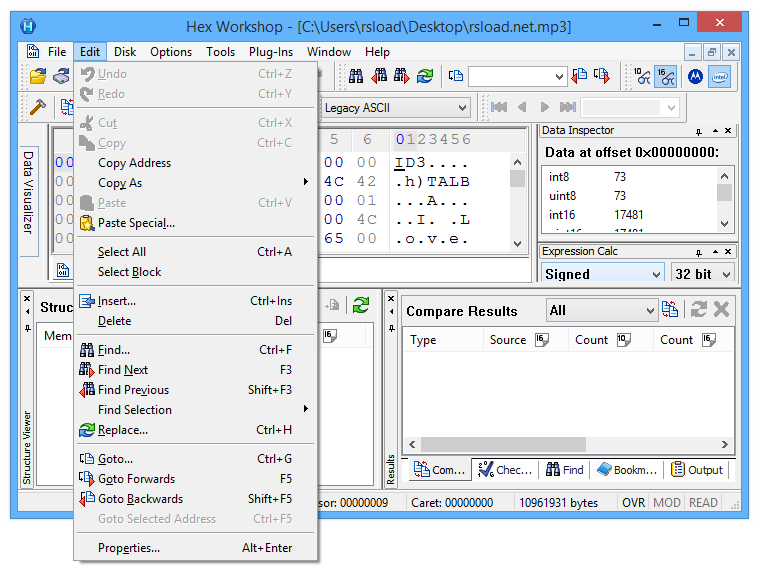The image size is (761, 583).
Task: Switch to the Checksum results tab
Action: [505, 470]
